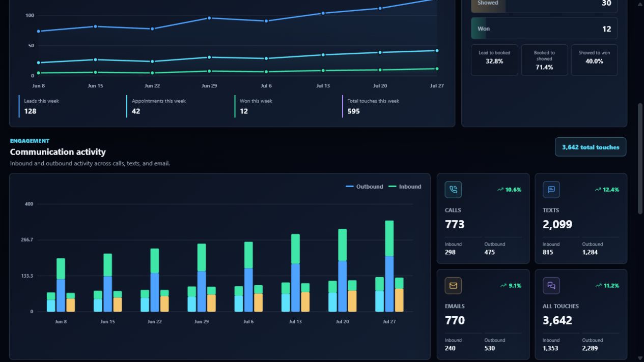Click the Won funnel bar
This screenshot has width=644, height=362.
[544, 28]
